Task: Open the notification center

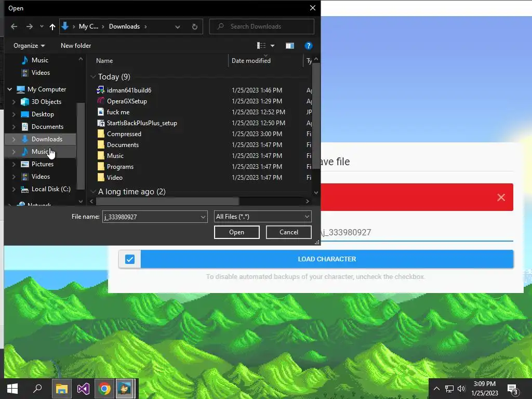Action: tap(512, 389)
